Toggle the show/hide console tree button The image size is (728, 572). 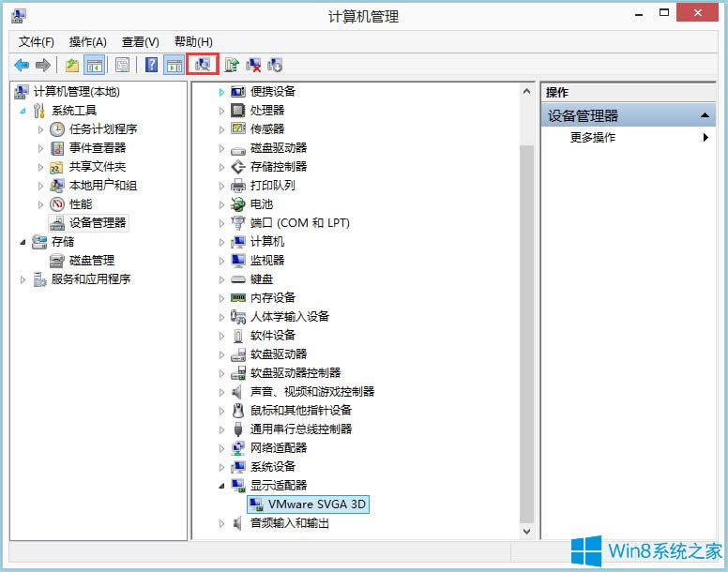click(94, 65)
